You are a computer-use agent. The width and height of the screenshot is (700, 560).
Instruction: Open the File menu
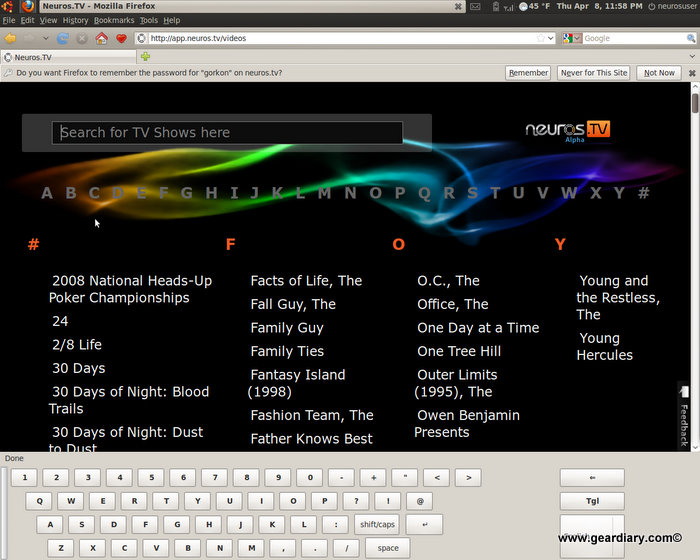8,20
